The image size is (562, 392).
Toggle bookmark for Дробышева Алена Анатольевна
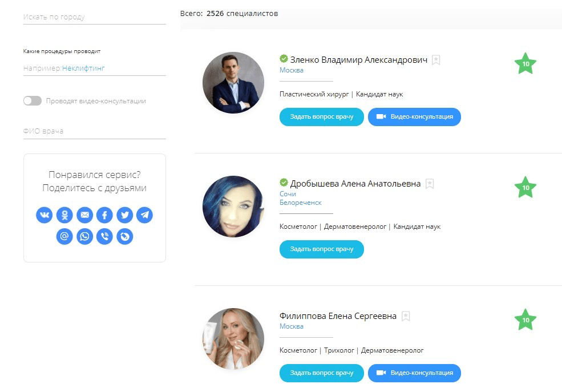430,184
